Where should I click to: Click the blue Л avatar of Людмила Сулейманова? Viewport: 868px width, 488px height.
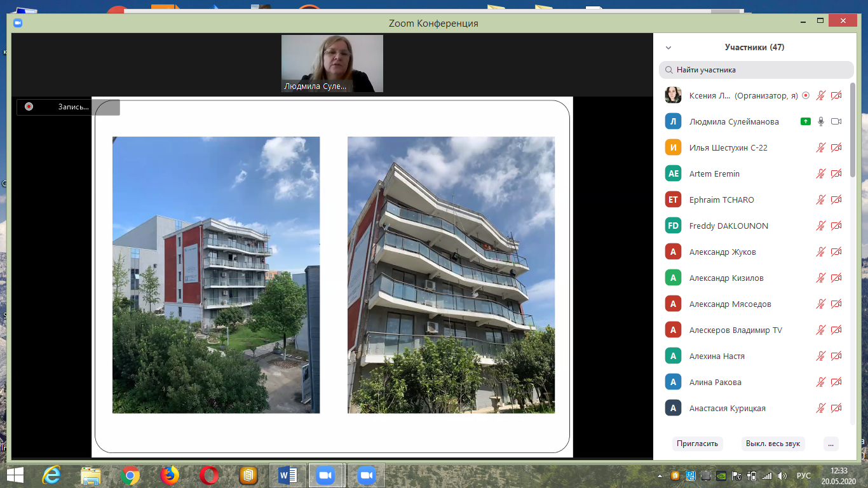click(674, 121)
